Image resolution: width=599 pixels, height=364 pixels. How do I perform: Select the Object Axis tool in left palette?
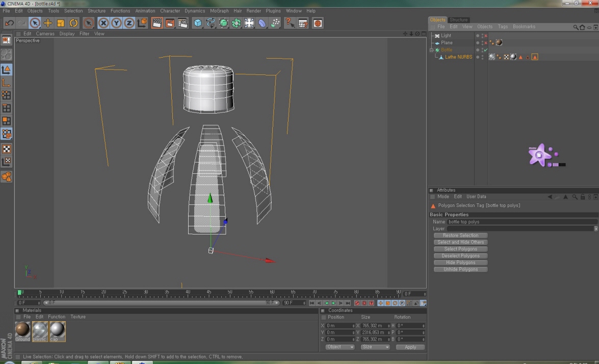pyautogui.click(x=7, y=83)
